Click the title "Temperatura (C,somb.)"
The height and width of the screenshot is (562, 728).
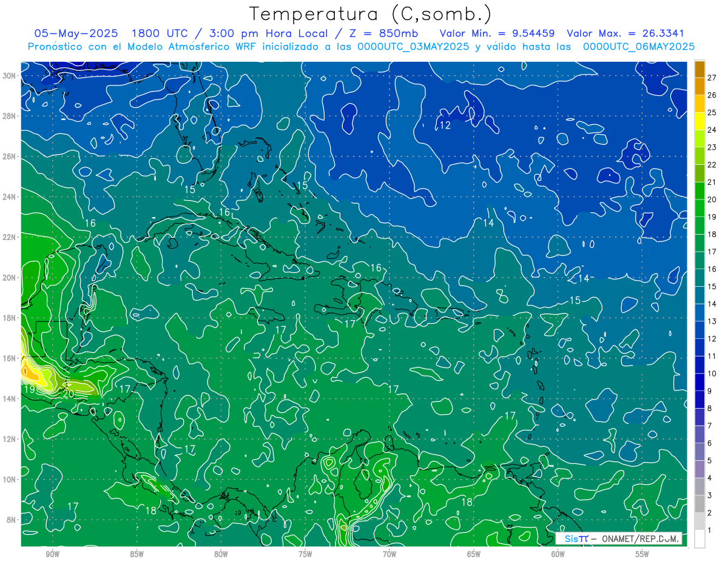coord(371,14)
